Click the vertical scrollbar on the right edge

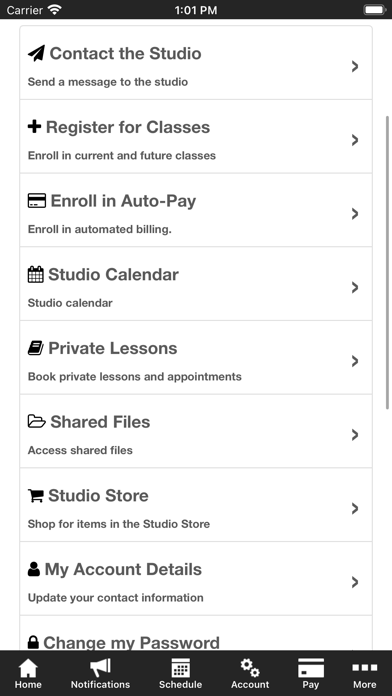point(388,262)
